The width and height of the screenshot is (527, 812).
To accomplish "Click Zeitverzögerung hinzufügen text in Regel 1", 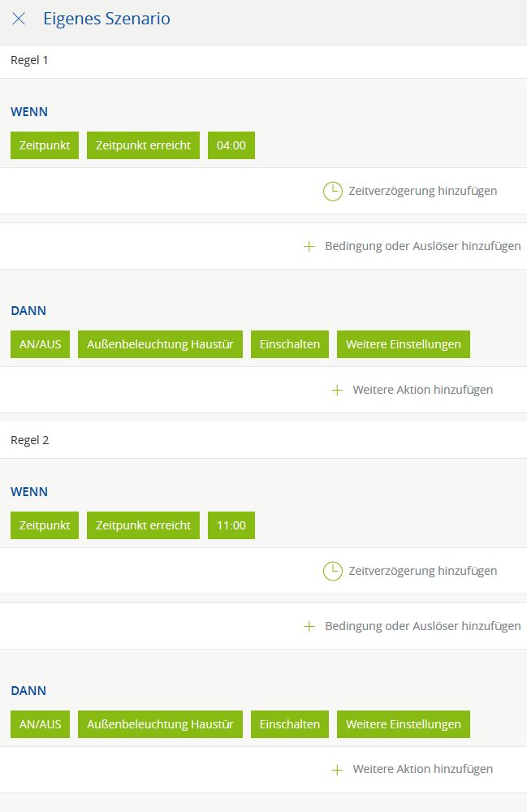I will coord(422,191).
